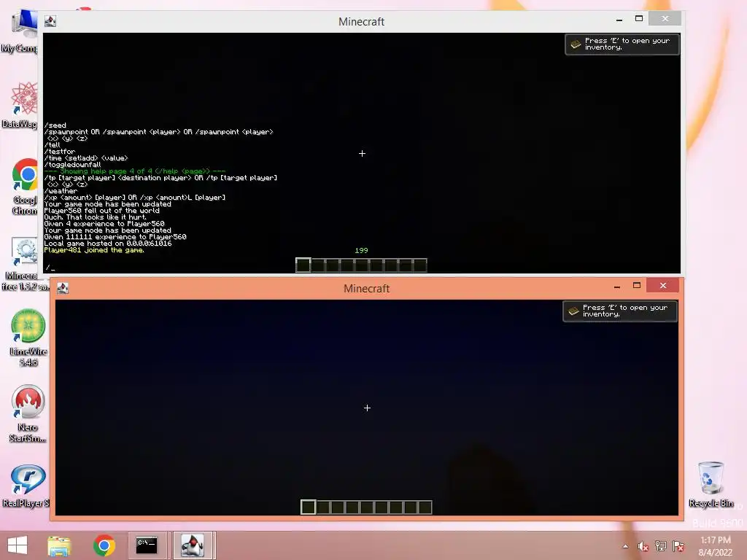This screenshot has width=747, height=560.
Task: Open the Recycle Bin
Action: [711, 484]
